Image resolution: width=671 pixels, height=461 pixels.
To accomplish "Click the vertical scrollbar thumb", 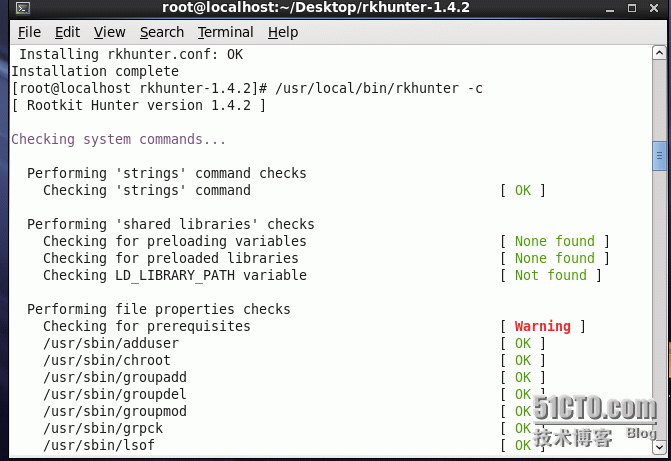I will [x=659, y=156].
